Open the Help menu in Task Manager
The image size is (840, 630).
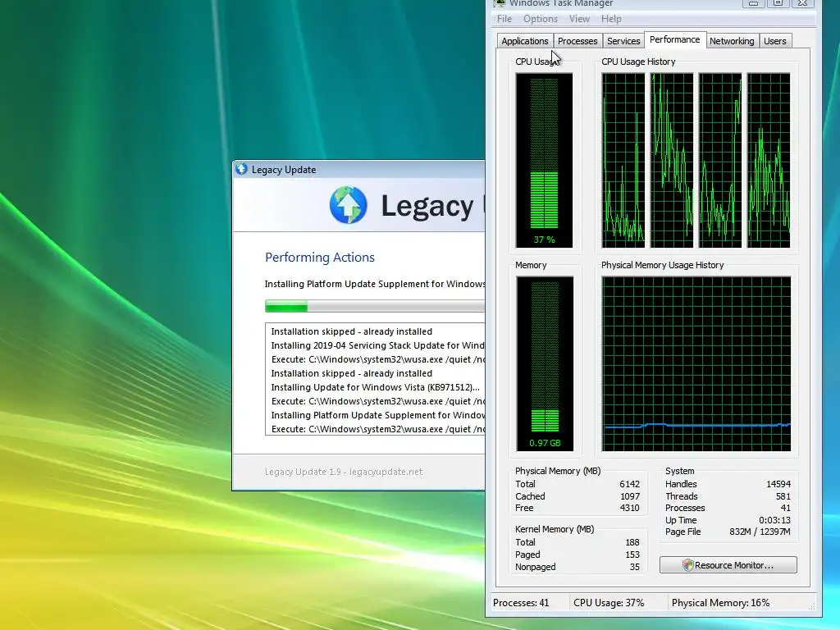[610, 19]
